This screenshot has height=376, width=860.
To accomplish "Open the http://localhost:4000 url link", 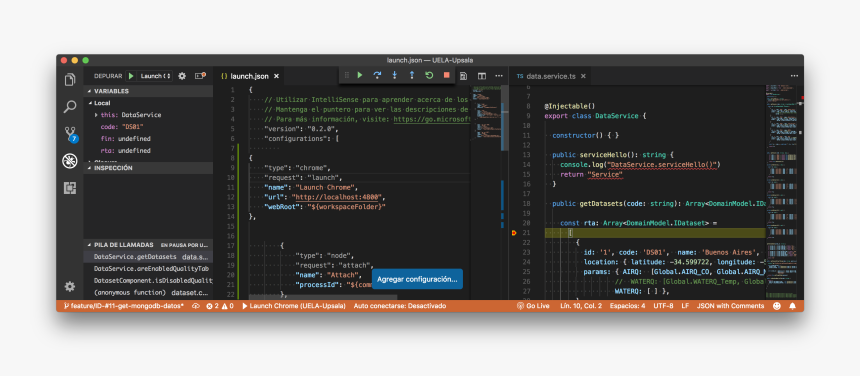I will pyautogui.click(x=337, y=197).
